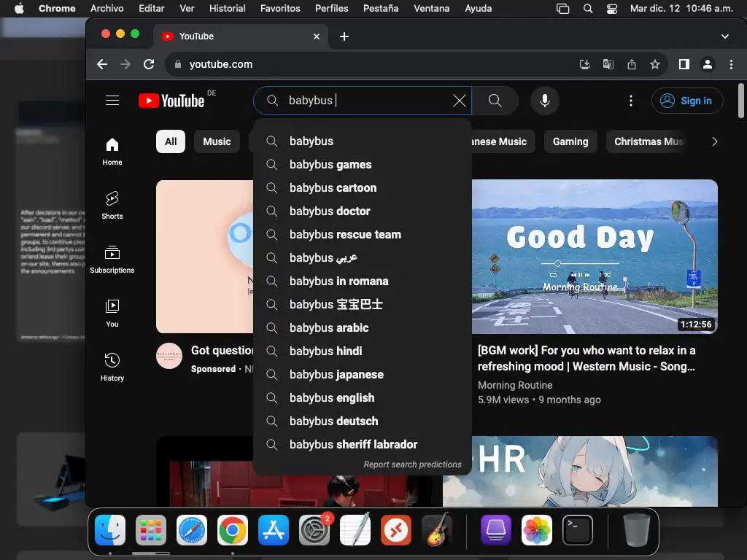Open Finder from the Dock
Screen dimensions: 747x560
110,530
